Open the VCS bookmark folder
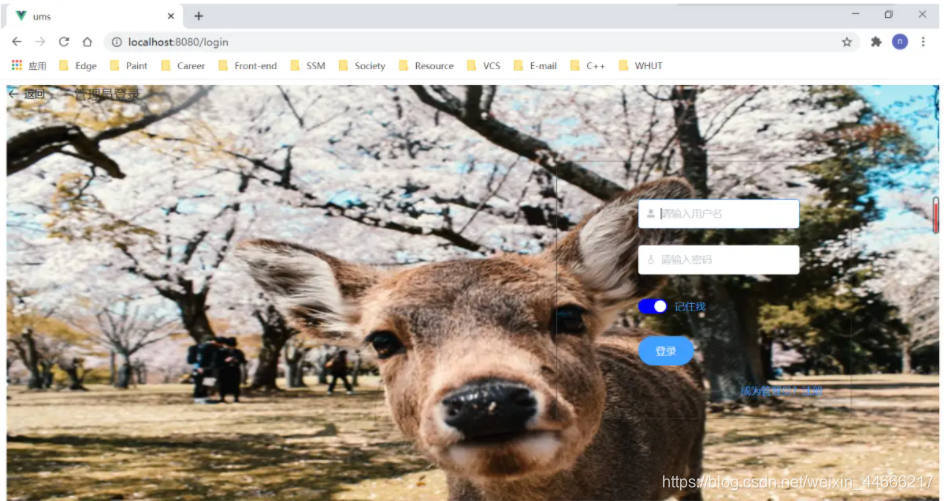 click(483, 66)
